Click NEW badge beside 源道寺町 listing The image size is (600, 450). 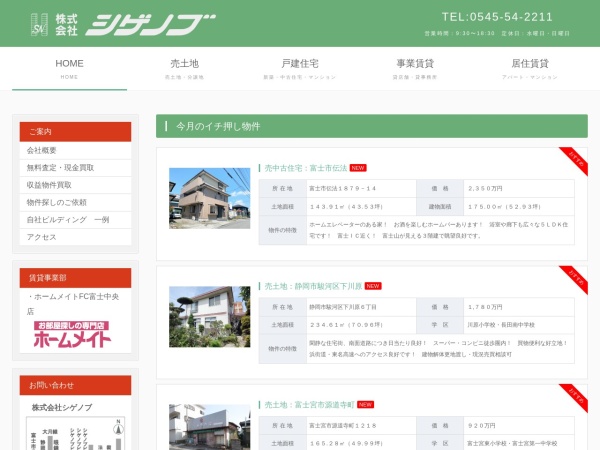365,405
